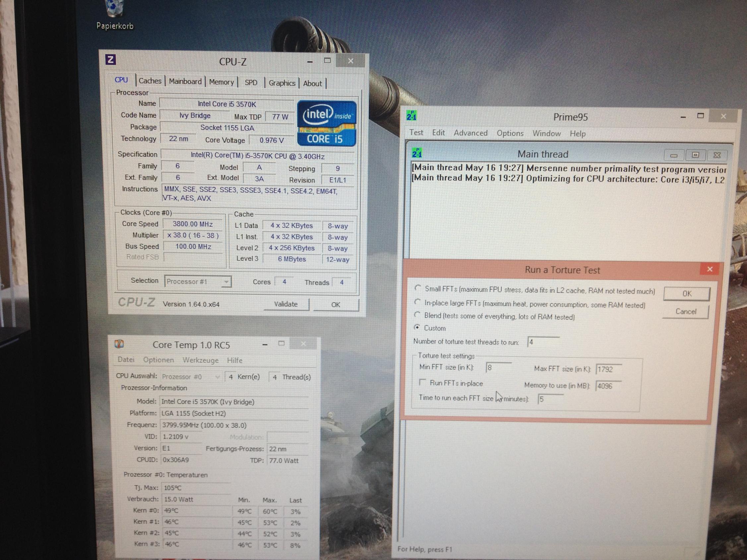
Task: Click the Intel Core i5 logo badge
Action: pyautogui.click(x=326, y=123)
